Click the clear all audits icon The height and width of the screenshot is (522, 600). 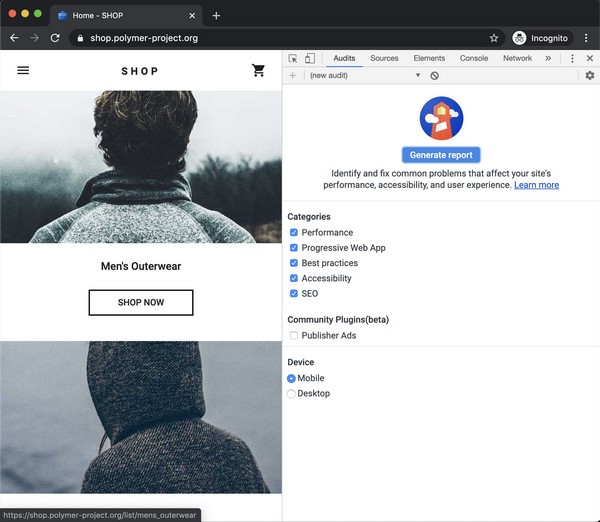click(434, 76)
